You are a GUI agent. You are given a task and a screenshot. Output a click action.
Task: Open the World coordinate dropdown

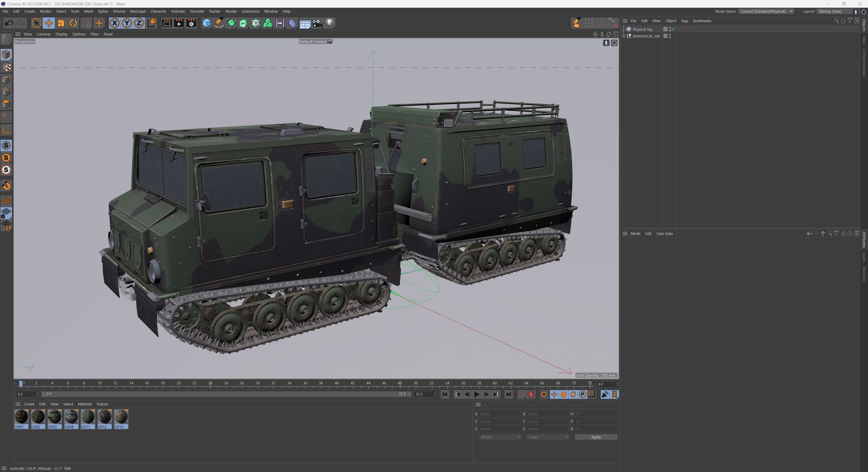click(x=500, y=437)
